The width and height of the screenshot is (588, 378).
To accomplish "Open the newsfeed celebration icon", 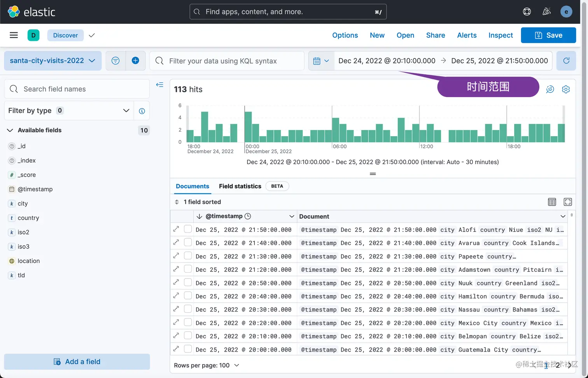I will pos(546,12).
